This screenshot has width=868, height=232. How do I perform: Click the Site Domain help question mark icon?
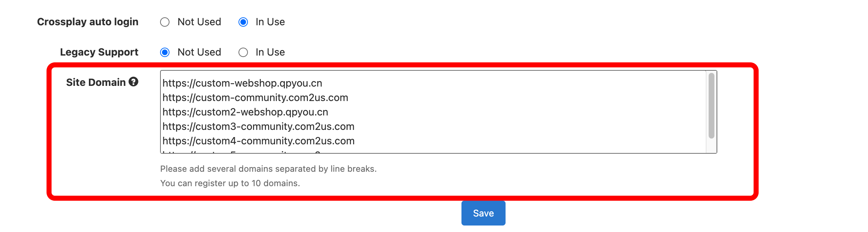(x=133, y=82)
